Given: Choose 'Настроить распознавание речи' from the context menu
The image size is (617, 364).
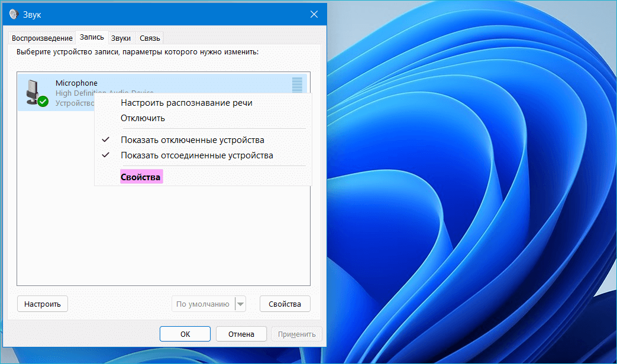Looking at the screenshot, I should tap(186, 103).
